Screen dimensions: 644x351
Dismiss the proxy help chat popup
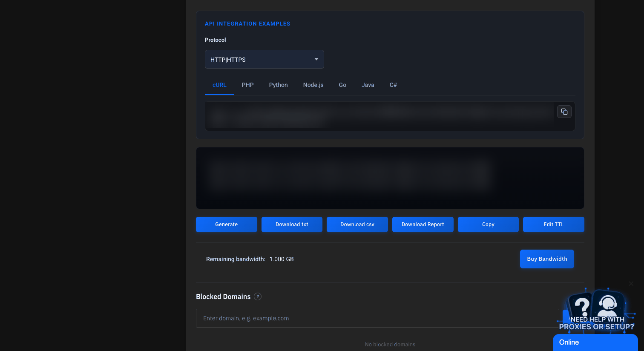(x=631, y=284)
